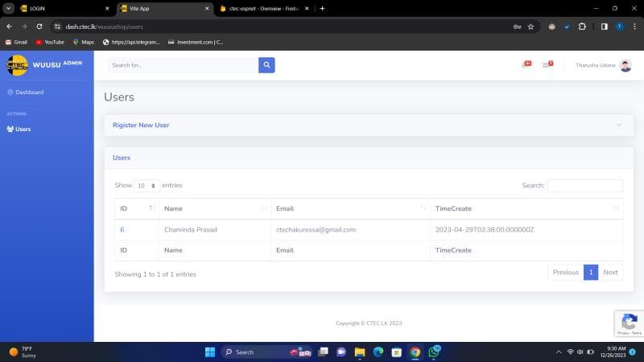Image resolution: width=644 pixels, height=362 pixels.
Task: Open browser extensions puzzle icon
Action: 582,27
